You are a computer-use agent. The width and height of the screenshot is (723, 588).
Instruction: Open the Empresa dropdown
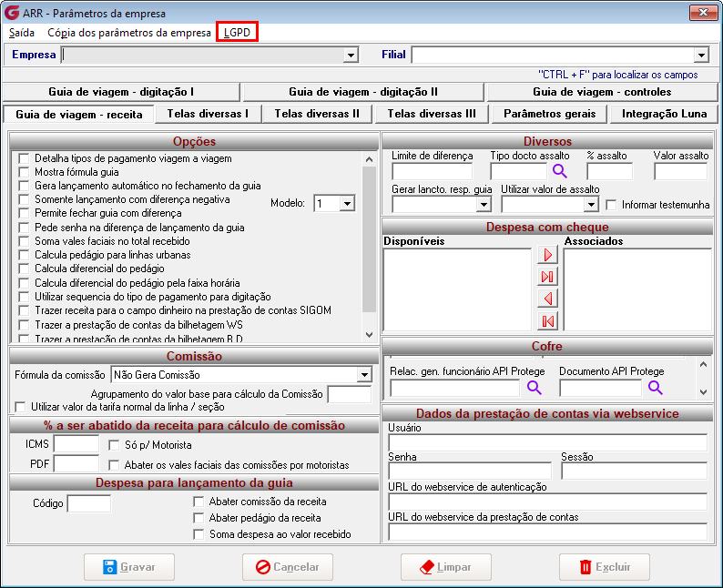tap(351, 56)
